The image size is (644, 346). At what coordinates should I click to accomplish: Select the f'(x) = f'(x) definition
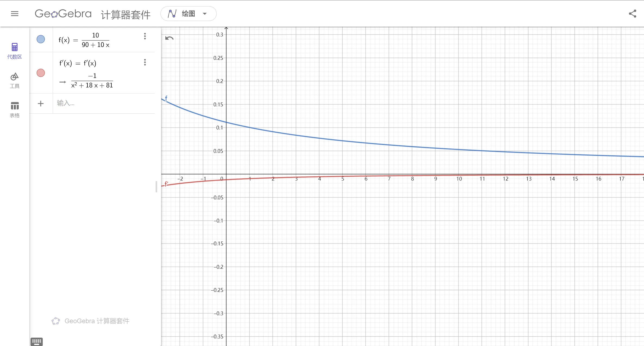click(78, 63)
